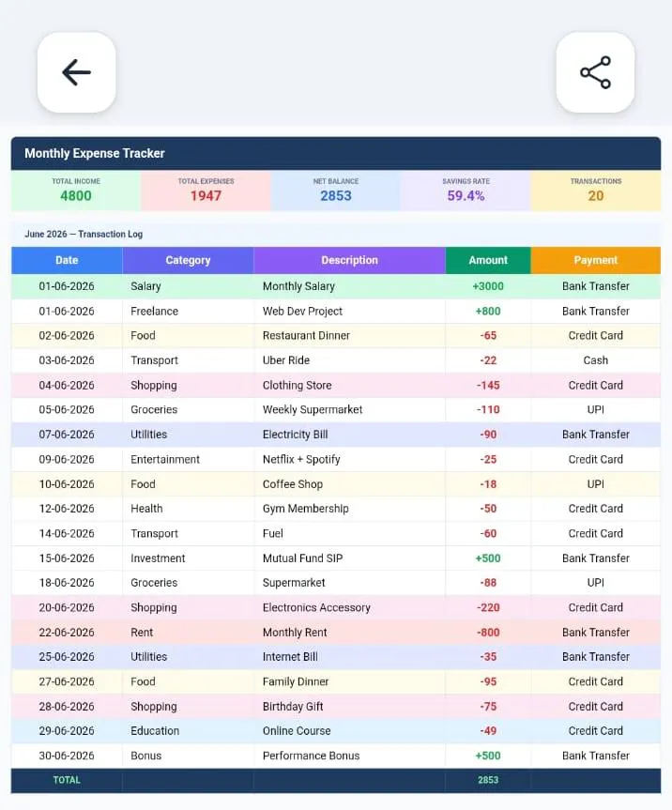Tap the share icon button
Image resolution: width=672 pixels, height=810 pixels.
pyautogui.click(x=595, y=72)
